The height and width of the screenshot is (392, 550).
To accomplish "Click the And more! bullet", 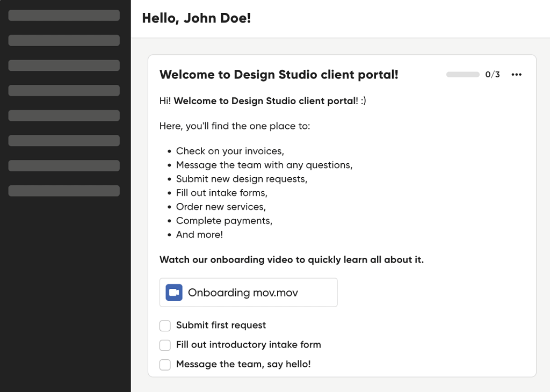I will tap(200, 235).
